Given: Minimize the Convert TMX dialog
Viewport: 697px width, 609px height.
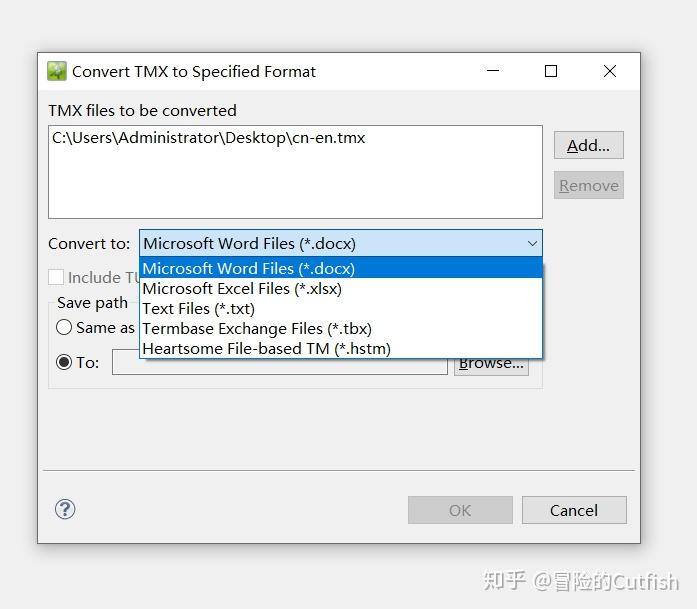Looking at the screenshot, I should coord(493,71).
